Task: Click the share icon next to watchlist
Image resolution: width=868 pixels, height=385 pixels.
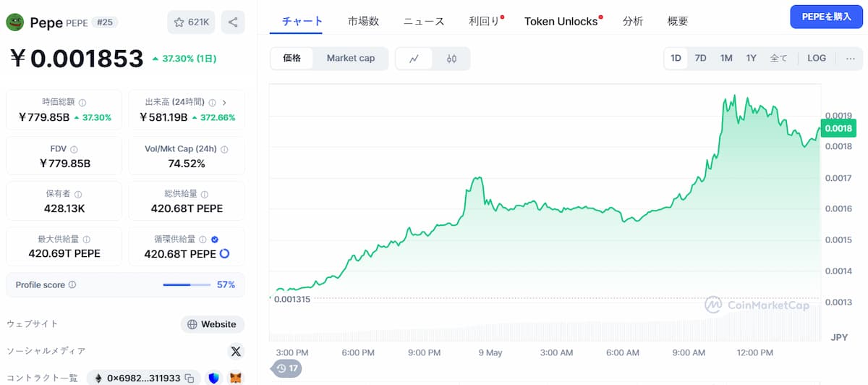Action: (233, 22)
